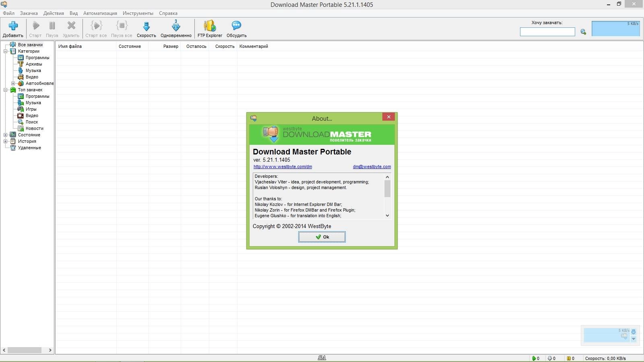Click left arrow of tree horizontal scrollbar
Image resolution: width=644 pixels, height=362 pixels.
4,350
